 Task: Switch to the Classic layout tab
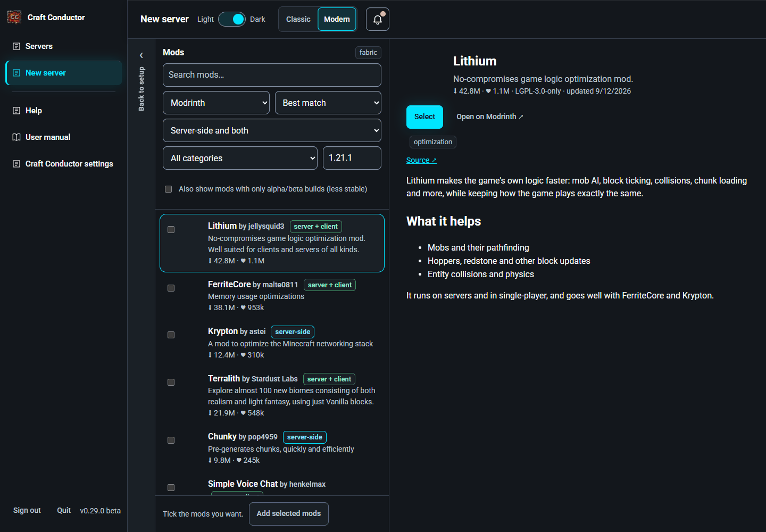pyautogui.click(x=298, y=19)
